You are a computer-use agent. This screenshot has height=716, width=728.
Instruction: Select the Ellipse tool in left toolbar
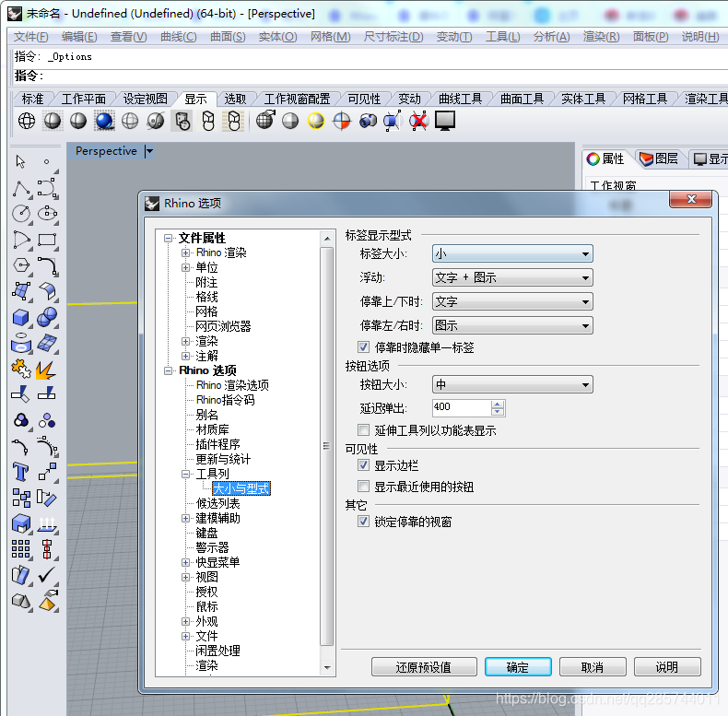click(47, 214)
